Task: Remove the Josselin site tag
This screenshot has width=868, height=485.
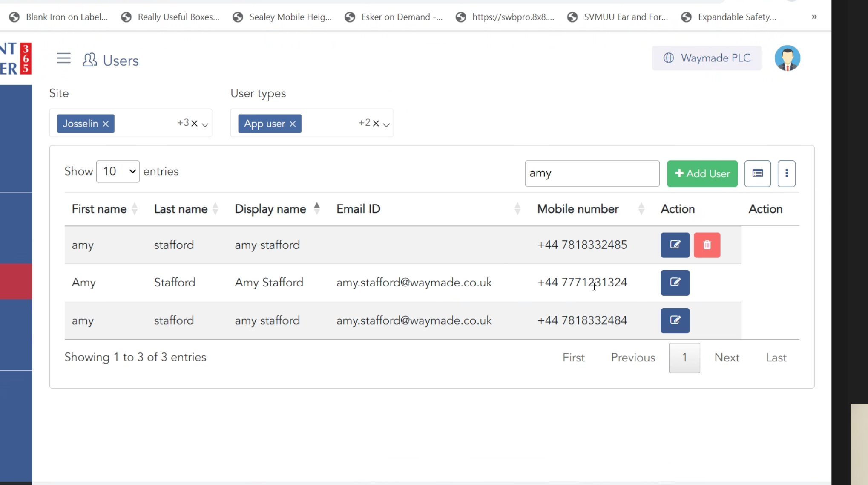Action: click(x=106, y=124)
